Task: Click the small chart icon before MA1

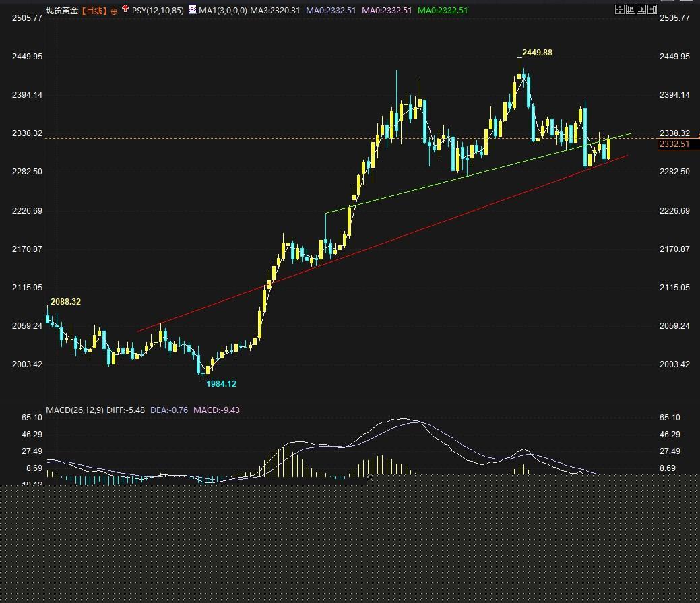Action: tap(193, 10)
